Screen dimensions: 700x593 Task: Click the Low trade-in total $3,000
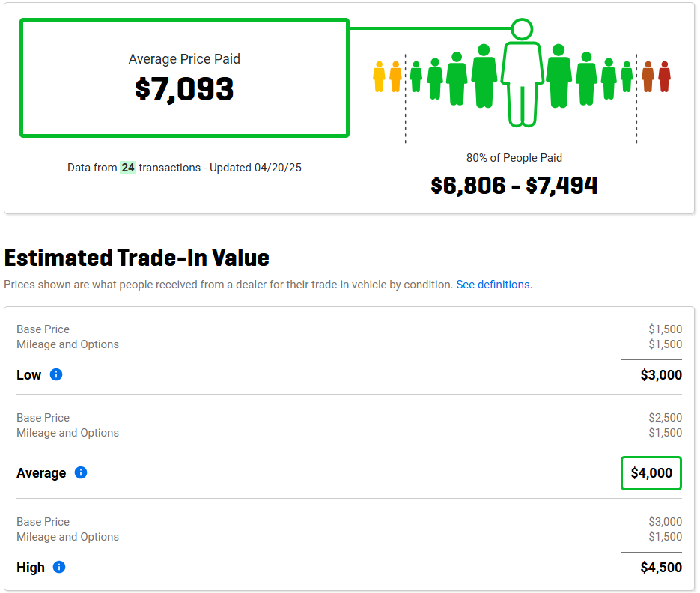coord(661,375)
